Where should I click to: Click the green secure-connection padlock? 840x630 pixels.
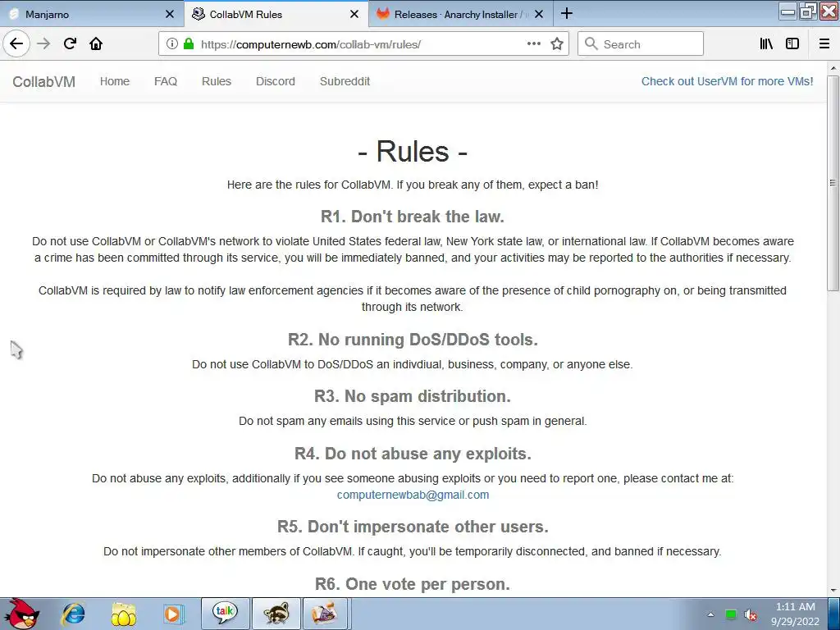189,44
